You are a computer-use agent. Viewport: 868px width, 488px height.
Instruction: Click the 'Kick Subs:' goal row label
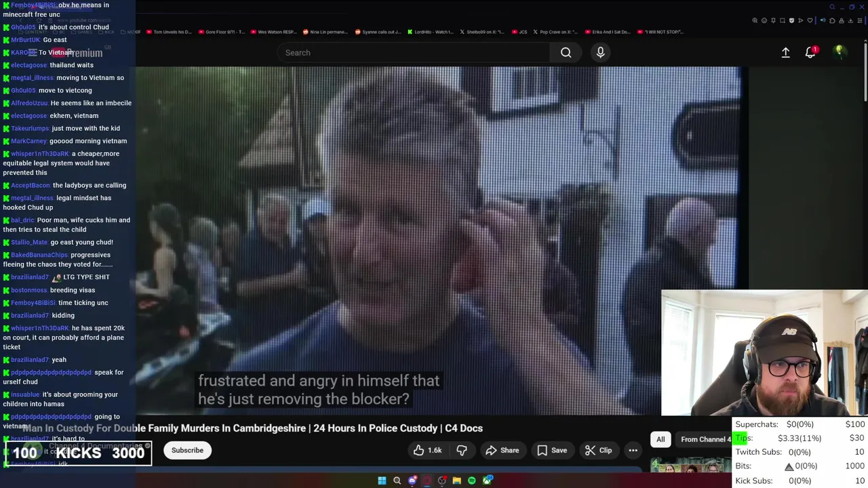point(753,481)
